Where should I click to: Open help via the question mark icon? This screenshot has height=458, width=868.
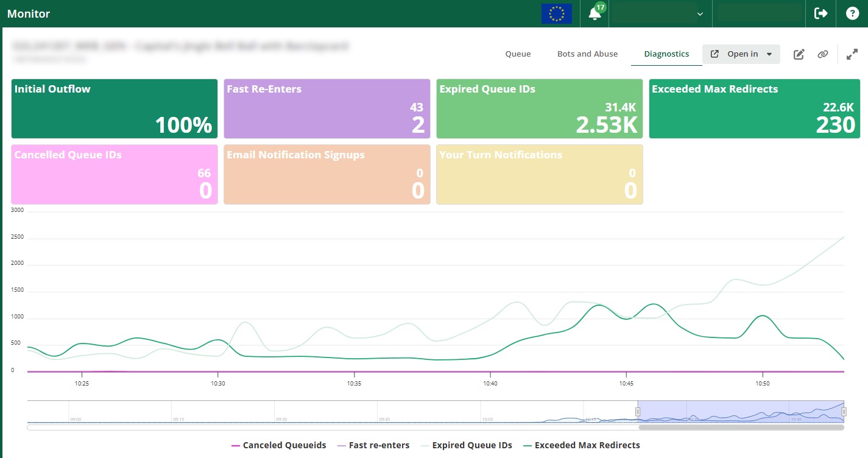tap(852, 13)
